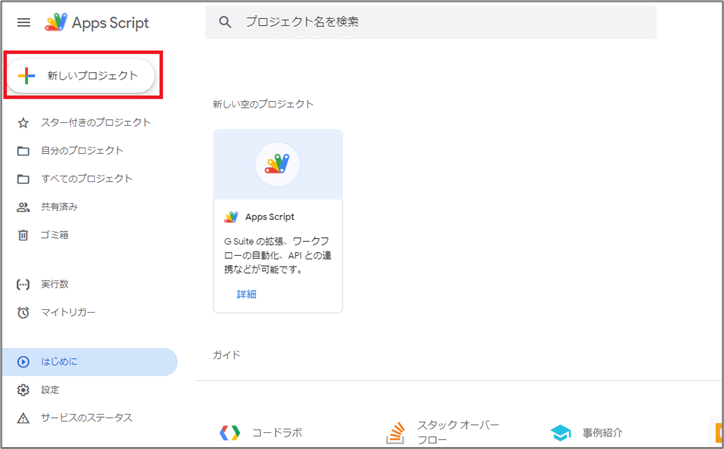724x449 pixels.
Task: Focus the プロジェクト名を検索 search field
Action: click(x=430, y=22)
